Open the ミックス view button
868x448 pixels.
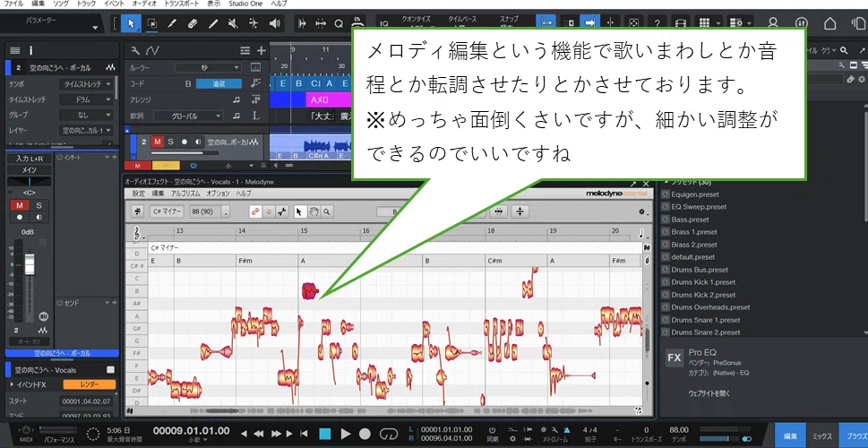[x=822, y=436]
